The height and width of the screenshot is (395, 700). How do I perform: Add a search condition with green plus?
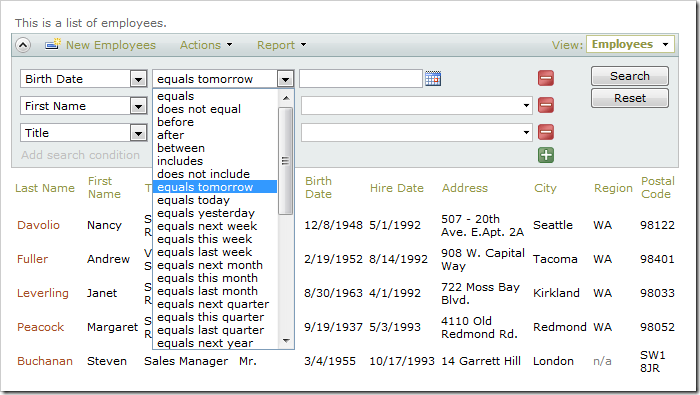tap(546, 155)
